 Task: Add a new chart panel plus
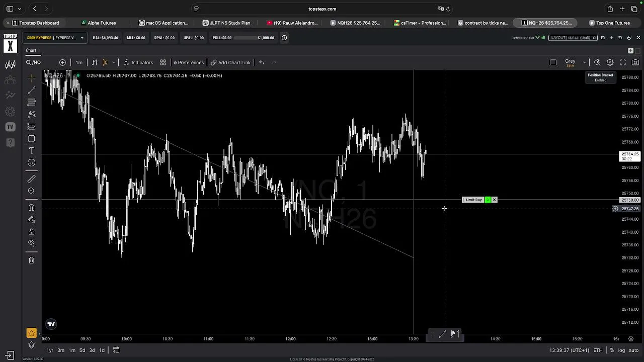(630, 51)
